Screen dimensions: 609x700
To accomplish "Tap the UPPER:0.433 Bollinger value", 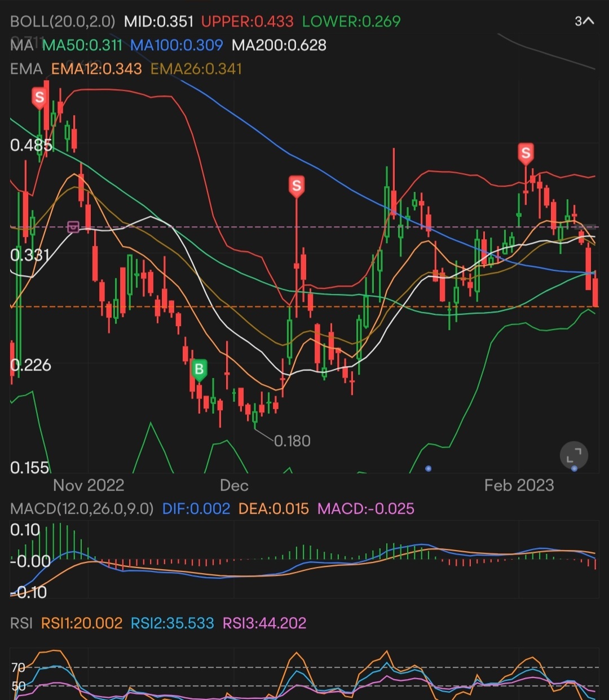I will coord(247,21).
